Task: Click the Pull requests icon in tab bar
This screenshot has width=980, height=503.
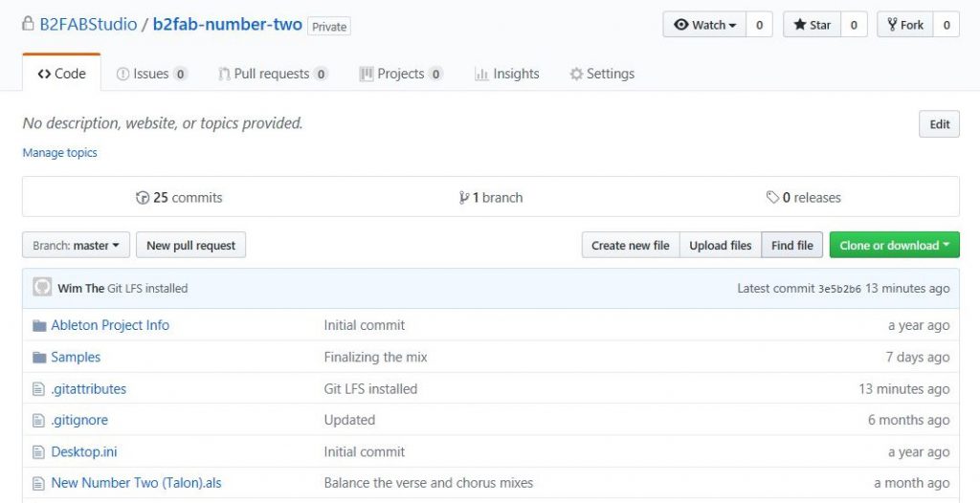Action: click(224, 74)
